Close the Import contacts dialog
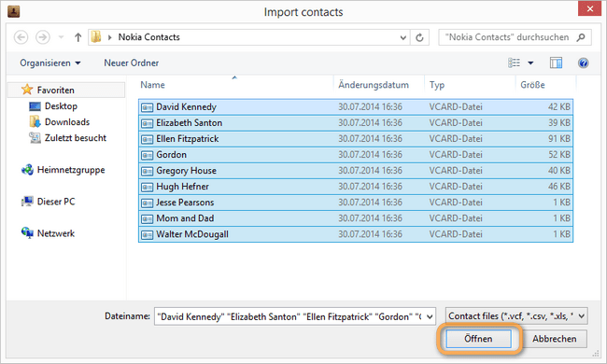The image size is (607, 364). 589,8
